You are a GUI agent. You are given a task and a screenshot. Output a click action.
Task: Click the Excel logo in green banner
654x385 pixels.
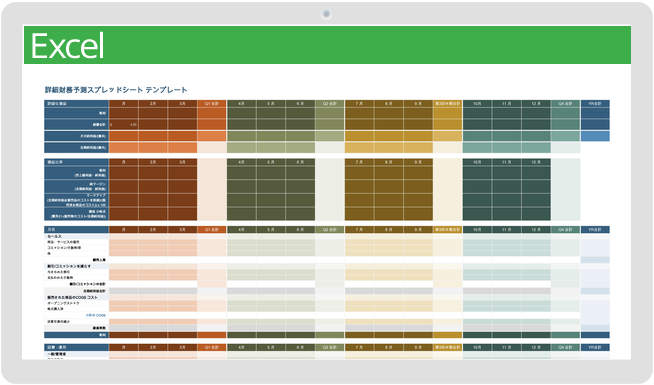pyautogui.click(x=68, y=45)
